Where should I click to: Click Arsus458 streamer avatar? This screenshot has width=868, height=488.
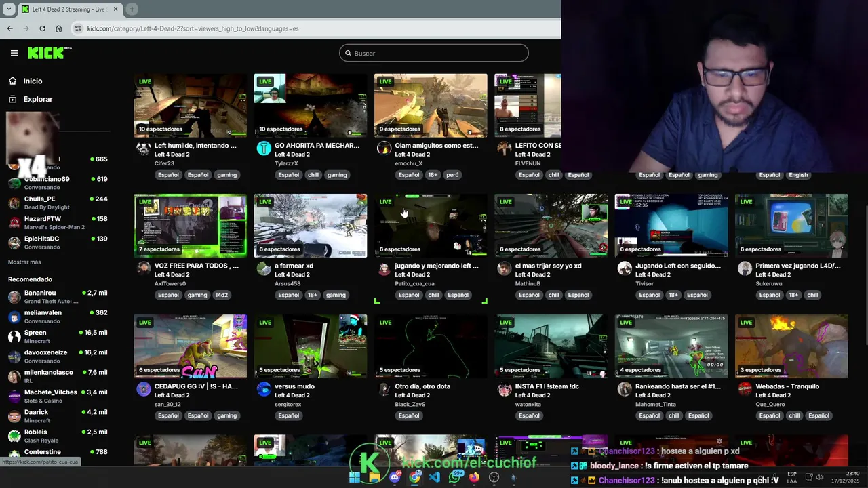[x=264, y=268]
